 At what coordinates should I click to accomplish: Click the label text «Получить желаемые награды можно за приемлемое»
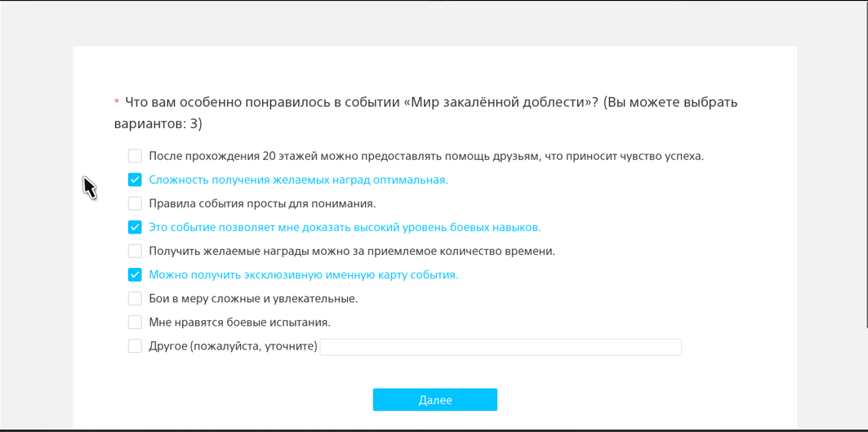[352, 252]
